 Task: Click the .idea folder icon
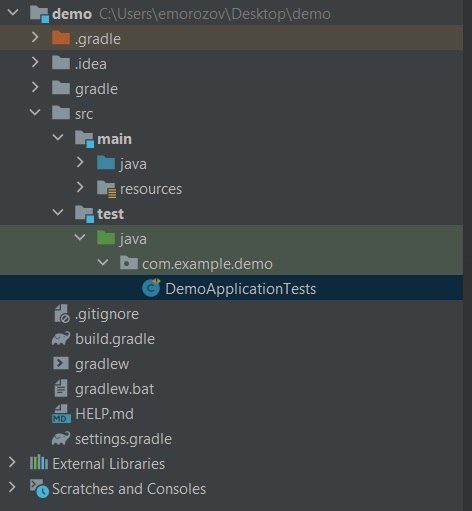[61, 63]
